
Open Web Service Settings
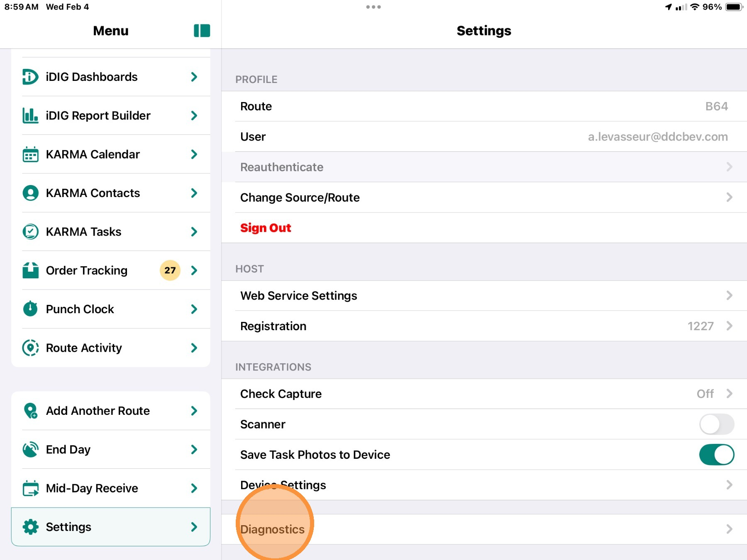[484, 295]
